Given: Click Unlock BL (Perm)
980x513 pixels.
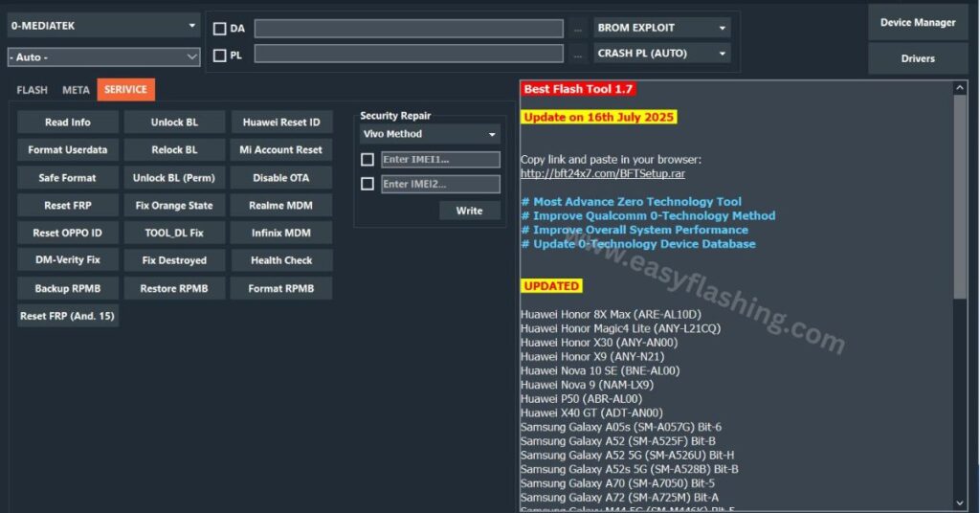Looking at the screenshot, I should coord(174,178).
